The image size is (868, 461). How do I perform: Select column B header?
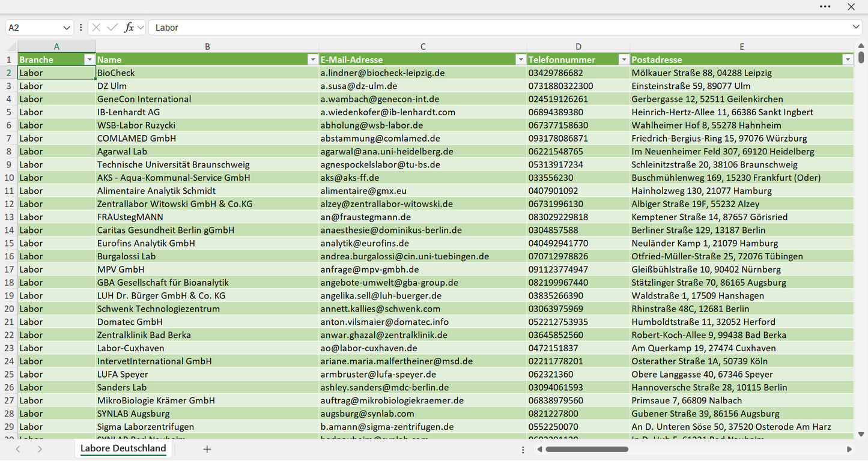click(207, 46)
